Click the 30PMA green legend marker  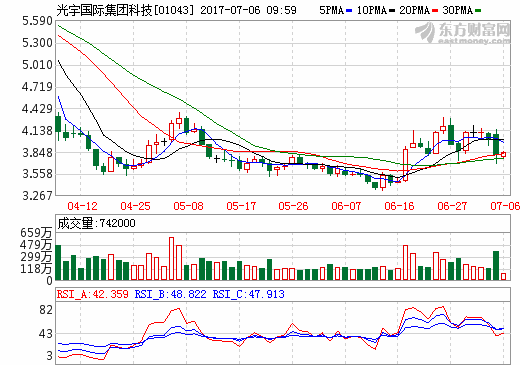point(478,11)
